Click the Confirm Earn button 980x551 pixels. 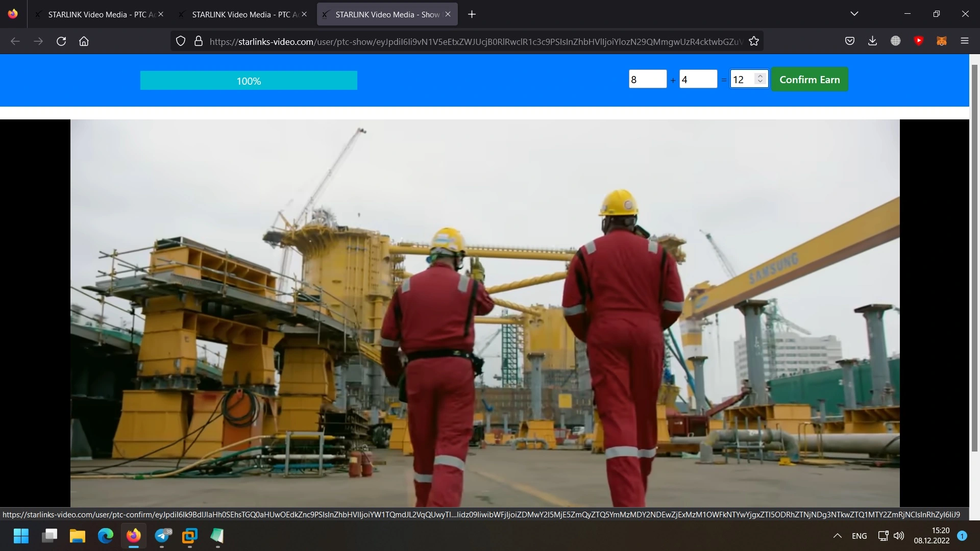click(x=810, y=80)
